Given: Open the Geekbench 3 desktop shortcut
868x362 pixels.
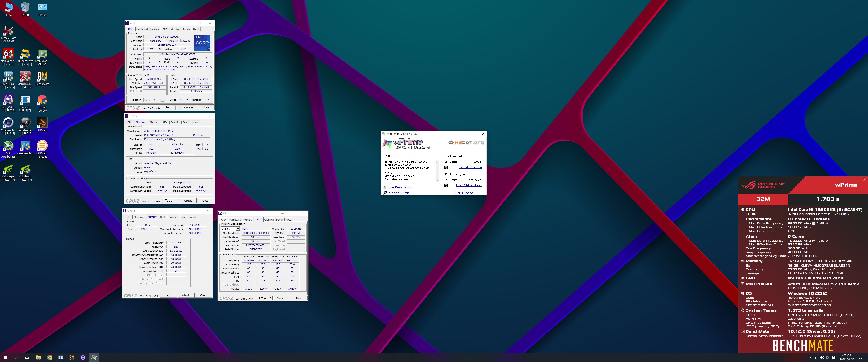Looking at the screenshot, I should (x=25, y=148).
